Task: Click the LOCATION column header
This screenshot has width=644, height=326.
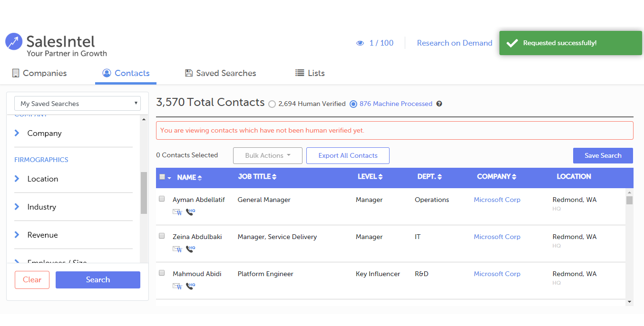Action: (x=574, y=177)
